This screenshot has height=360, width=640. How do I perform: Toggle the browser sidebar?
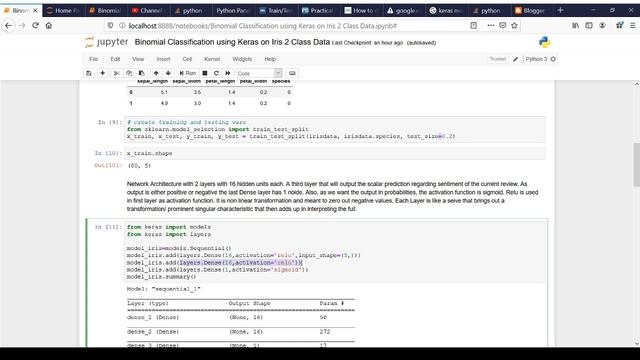tap(589, 25)
